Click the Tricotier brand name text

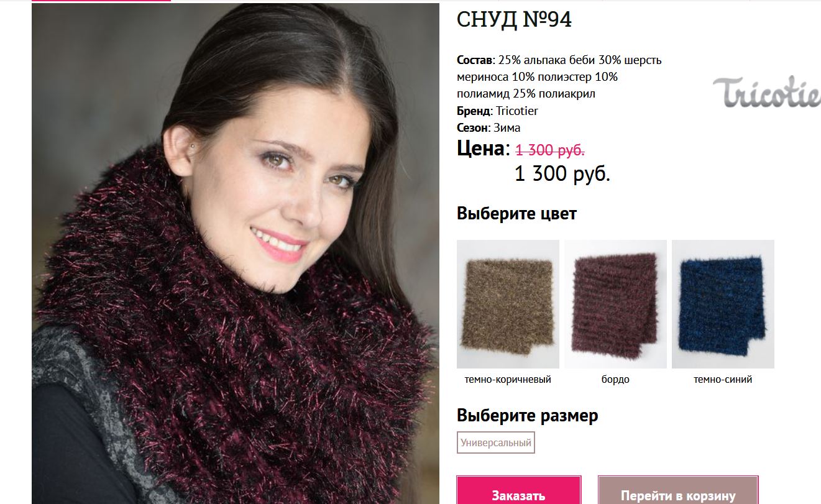coord(517,111)
